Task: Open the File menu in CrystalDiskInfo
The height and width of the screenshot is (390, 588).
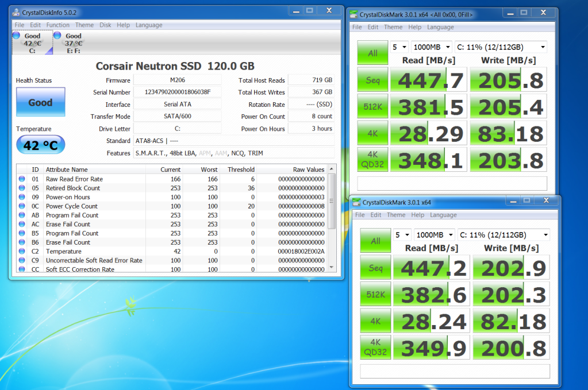Action: coord(20,25)
